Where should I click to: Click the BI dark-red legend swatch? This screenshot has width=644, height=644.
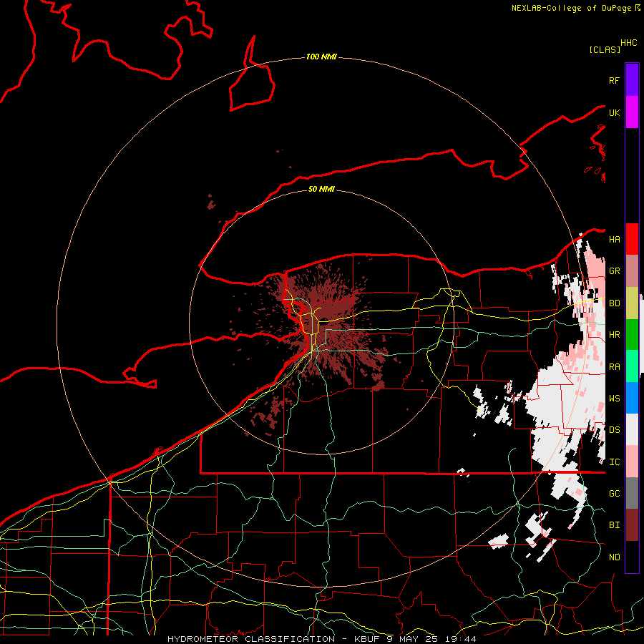point(632,525)
